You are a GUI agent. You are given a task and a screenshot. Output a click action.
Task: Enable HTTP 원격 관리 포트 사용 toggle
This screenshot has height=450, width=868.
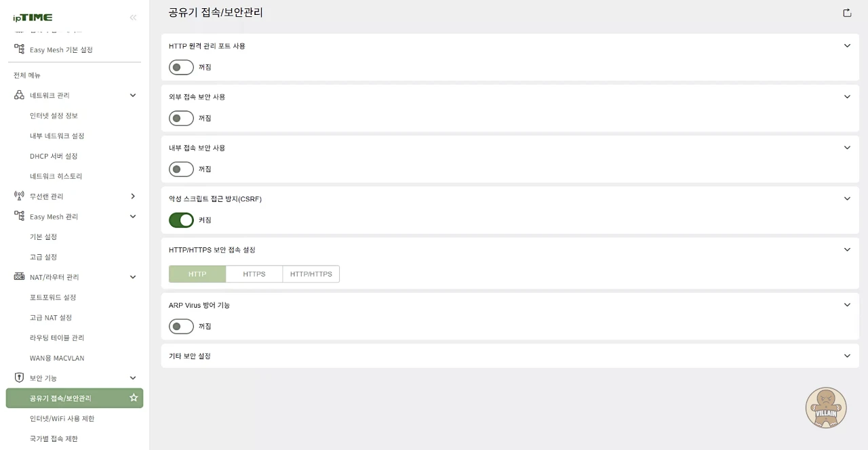[181, 67]
